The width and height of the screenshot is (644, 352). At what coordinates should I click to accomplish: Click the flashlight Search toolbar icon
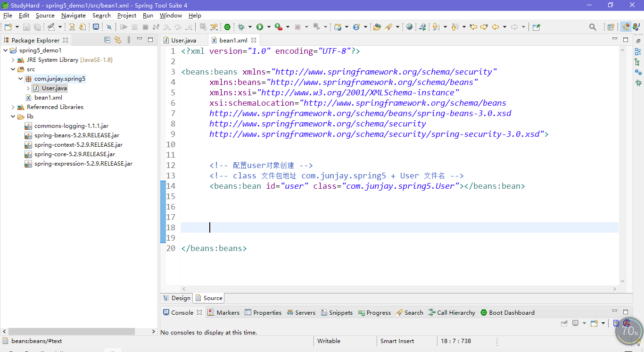388,27
